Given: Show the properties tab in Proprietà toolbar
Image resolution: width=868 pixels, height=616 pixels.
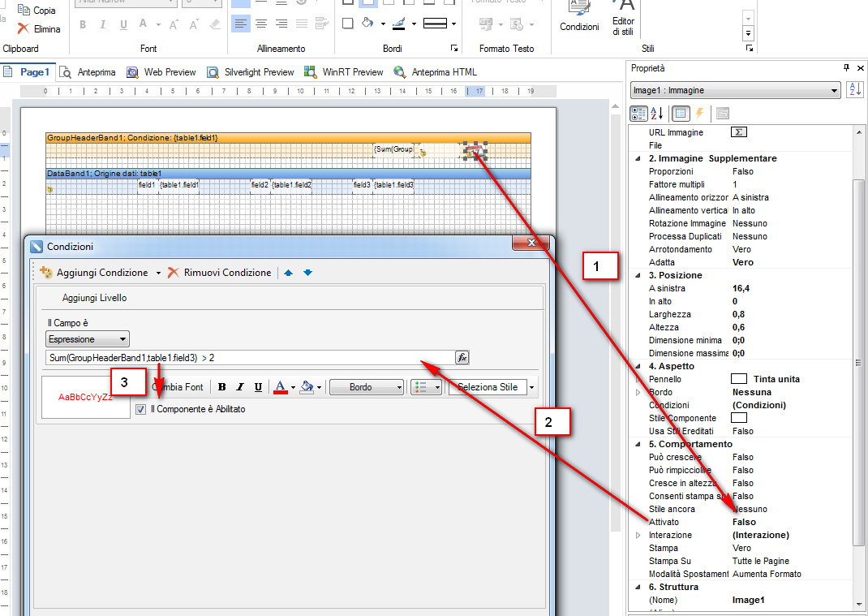Looking at the screenshot, I should [681, 114].
